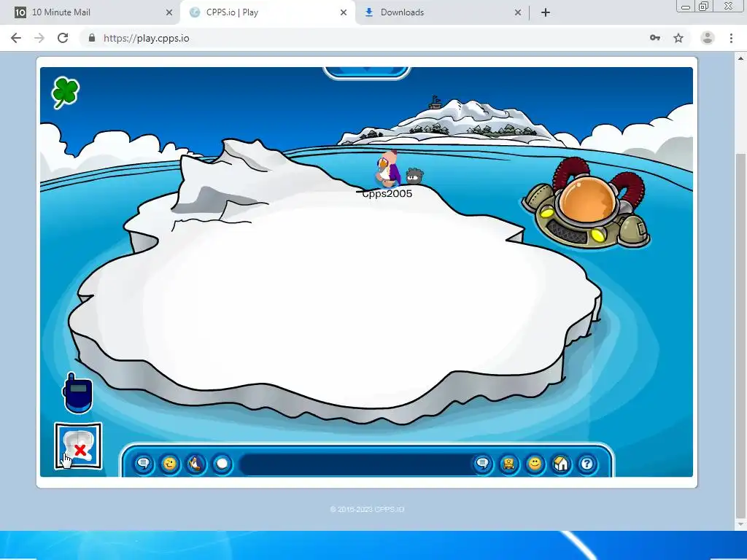The width and height of the screenshot is (747, 560).
Task: Open the Chrome profile avatar
Action: coord(708,38)
